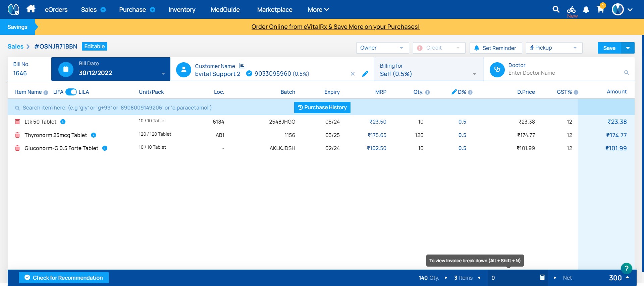Image resolution: width=644 pixels, height=286 pixels.
Task: Click the Item Name info icon
Action: [46, 92]
